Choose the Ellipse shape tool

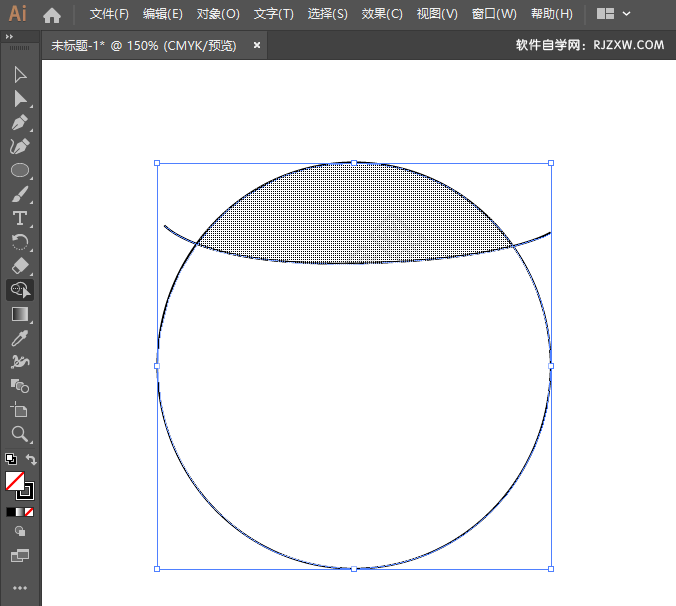click(20, 170)
